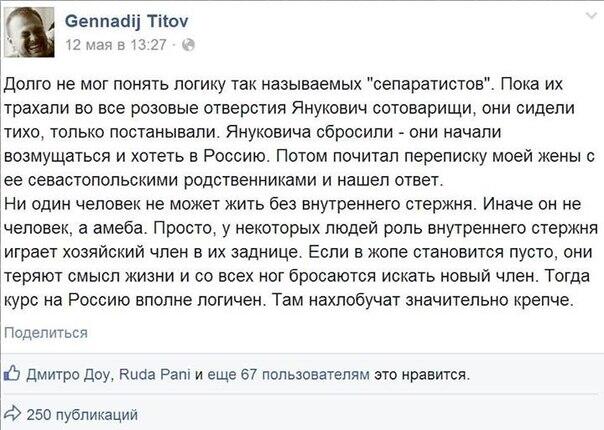Click the final sentence Там нахлобучат значительно крепче
The height and width of the screenshot is (430, 604).
(x=423, y=300)
